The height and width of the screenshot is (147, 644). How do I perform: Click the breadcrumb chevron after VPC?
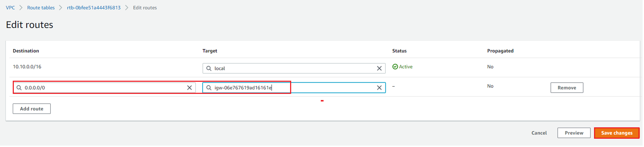[x=21, y=8]
